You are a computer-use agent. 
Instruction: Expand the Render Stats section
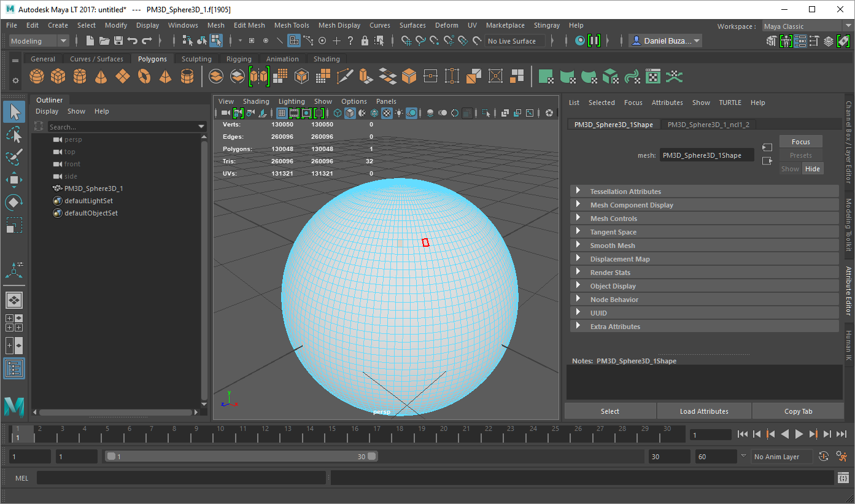[x=705, y=273]
